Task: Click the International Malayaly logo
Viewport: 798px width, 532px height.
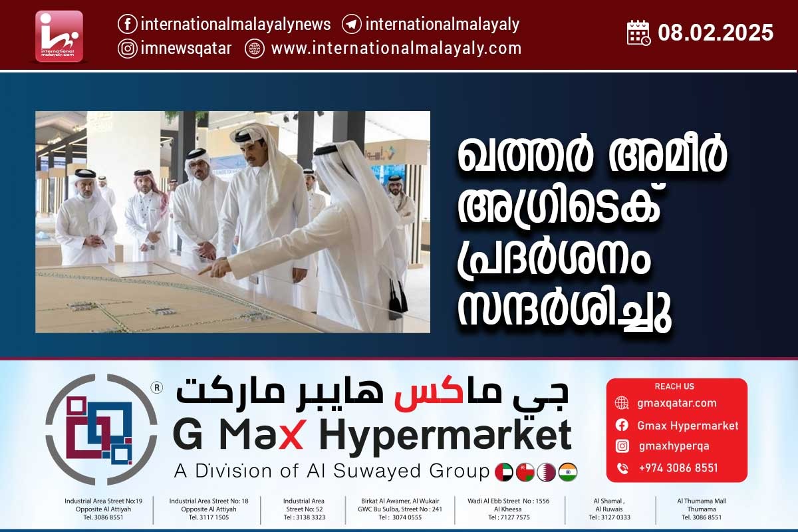Action: coord(59,36)
